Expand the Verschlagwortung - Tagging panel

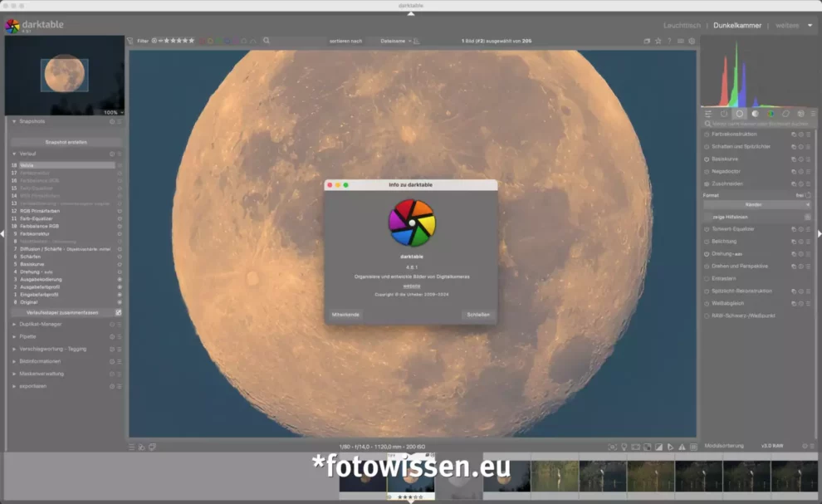14,349
